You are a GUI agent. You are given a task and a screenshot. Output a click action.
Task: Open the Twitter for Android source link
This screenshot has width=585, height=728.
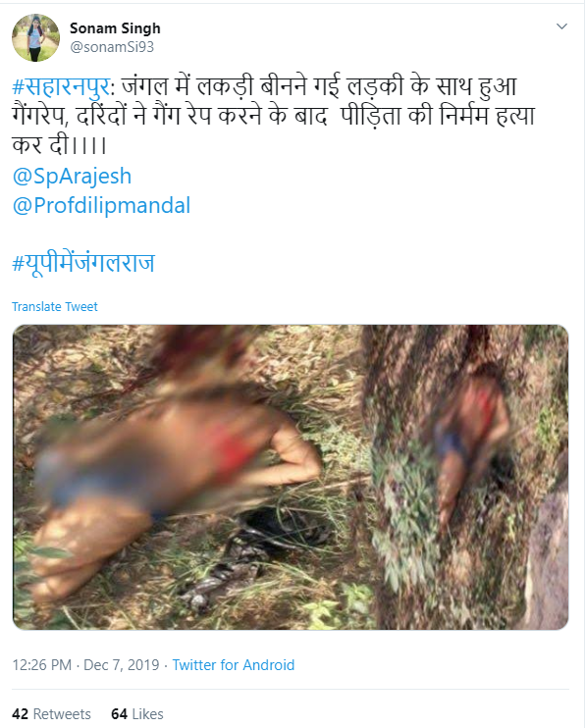[x=234, y=665]
